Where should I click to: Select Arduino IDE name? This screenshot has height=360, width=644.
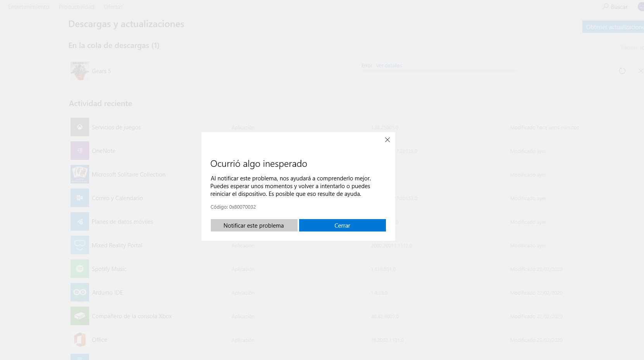[x=107, y=293]
